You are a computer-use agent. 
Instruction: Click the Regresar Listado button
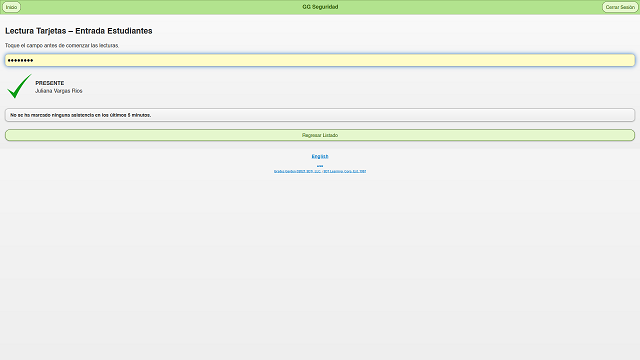(320, 135)
